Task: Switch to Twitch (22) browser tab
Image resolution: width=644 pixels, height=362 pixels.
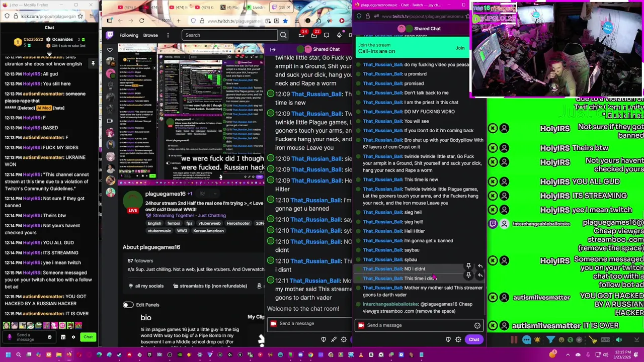Action: [281, 8]
